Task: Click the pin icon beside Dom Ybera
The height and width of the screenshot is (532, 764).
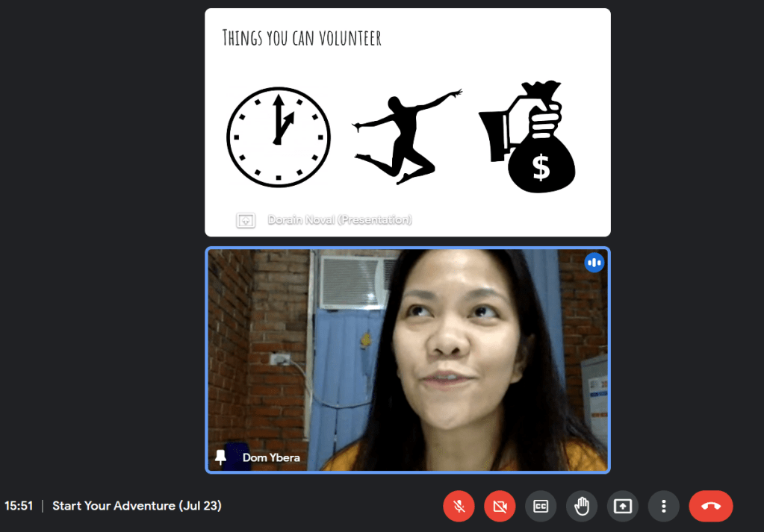Action: tap(220, 457)
